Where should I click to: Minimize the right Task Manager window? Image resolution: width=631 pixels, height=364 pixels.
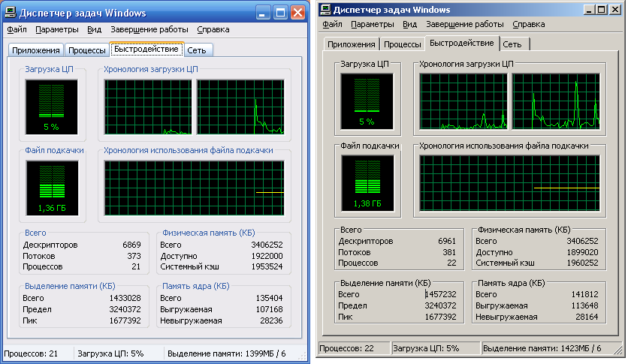click(589, 10)
